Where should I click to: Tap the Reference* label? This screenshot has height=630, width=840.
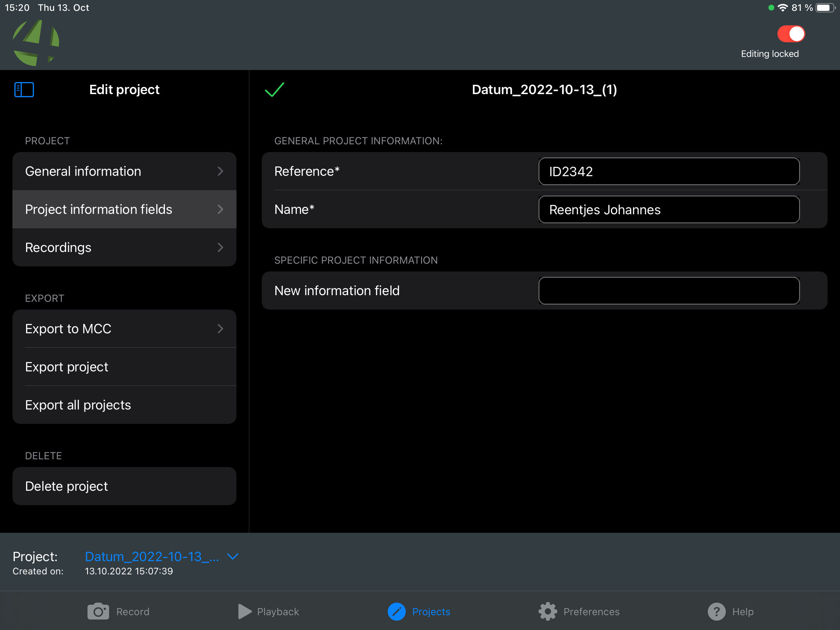tap(307, 171)
